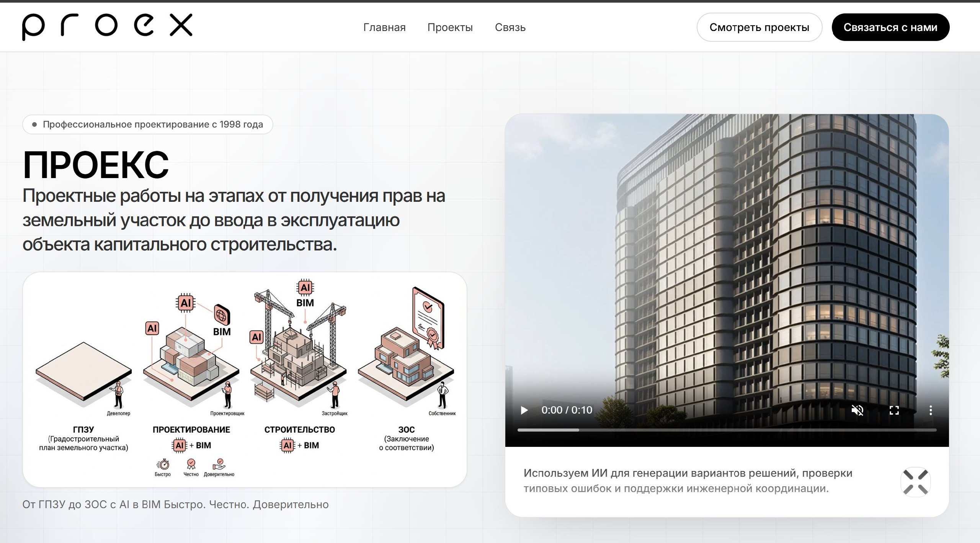Go to Главная page
The image size is (980, 543).
tap(384, 28)
